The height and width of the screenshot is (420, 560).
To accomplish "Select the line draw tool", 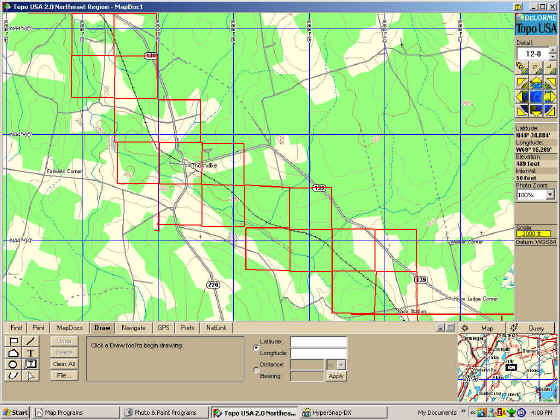I will pyautogui.click(x=30, y=341).
